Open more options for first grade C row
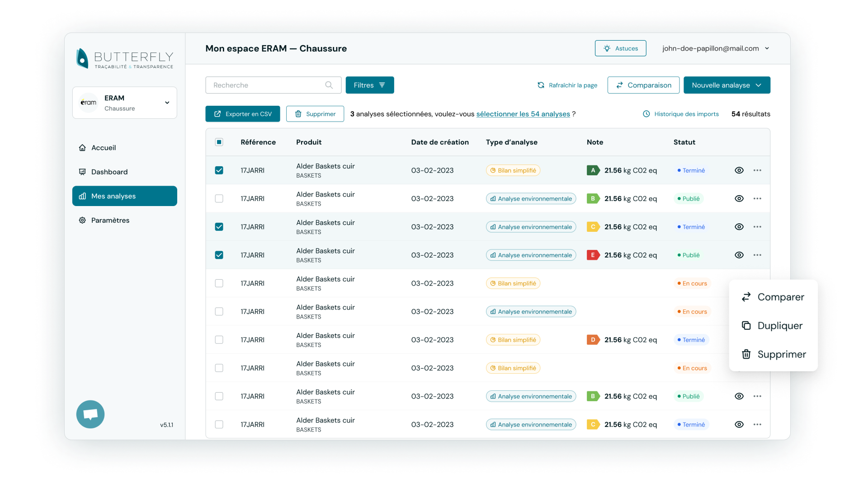The image size is (868, 488). (757, 227)
